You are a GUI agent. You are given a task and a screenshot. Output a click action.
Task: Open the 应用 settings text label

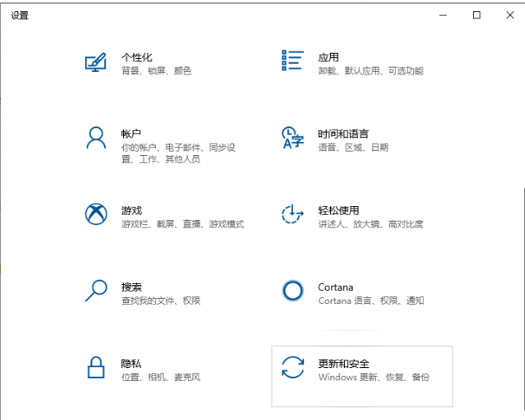[x=328, y=57]
